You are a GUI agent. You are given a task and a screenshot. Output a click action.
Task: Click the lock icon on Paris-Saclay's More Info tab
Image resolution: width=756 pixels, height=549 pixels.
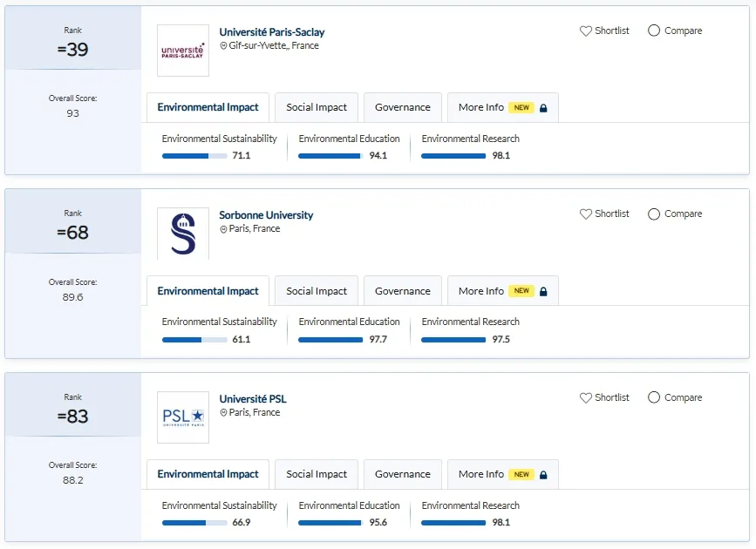pos(543,108)
